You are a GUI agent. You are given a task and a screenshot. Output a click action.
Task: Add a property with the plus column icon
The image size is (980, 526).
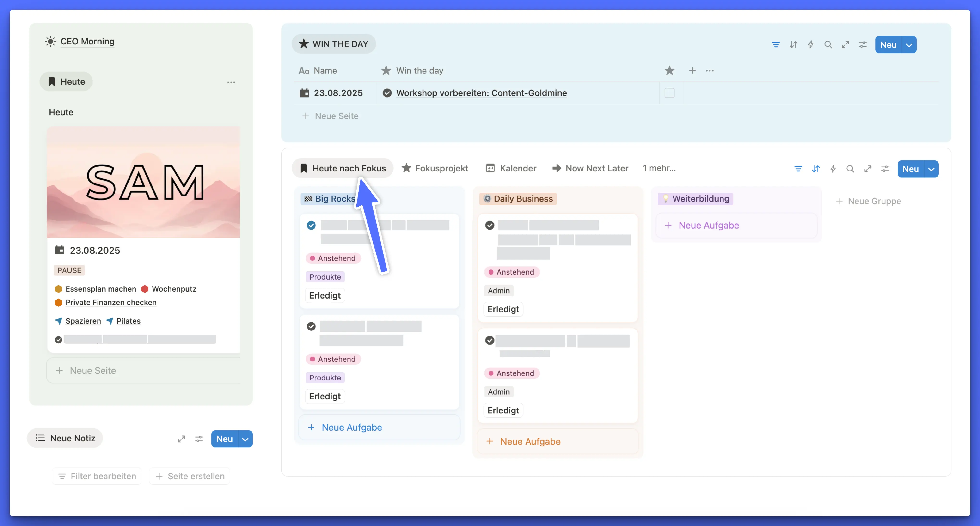[692, 71]
